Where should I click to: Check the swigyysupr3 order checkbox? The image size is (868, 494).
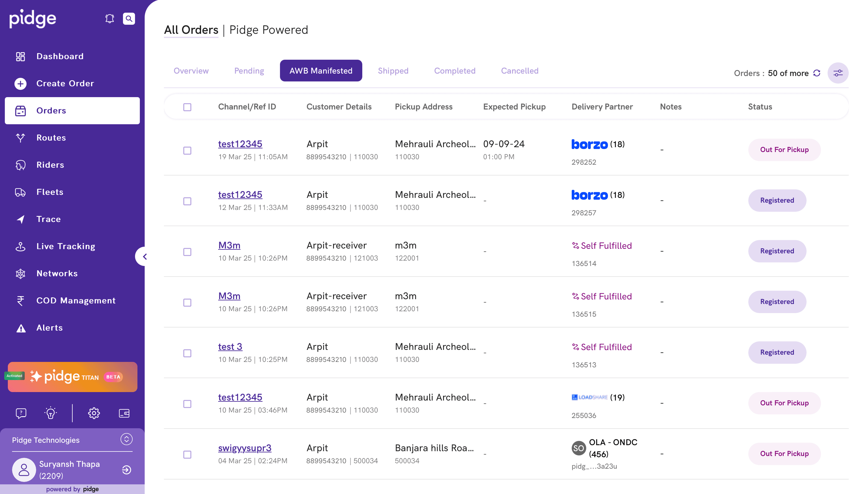[x=187, y=454]
